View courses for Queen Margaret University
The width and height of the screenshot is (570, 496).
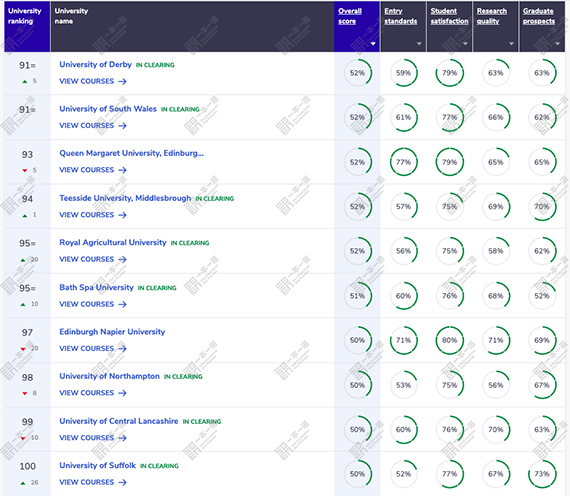tap(93, 170)
